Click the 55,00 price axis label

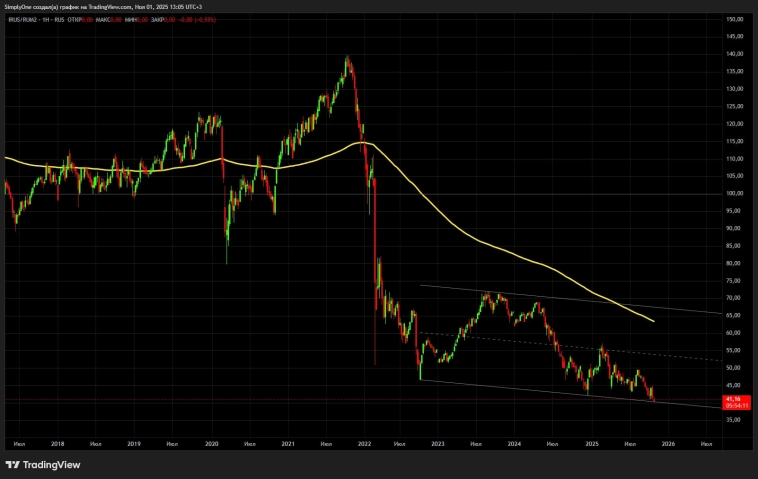tap(734, 350)
